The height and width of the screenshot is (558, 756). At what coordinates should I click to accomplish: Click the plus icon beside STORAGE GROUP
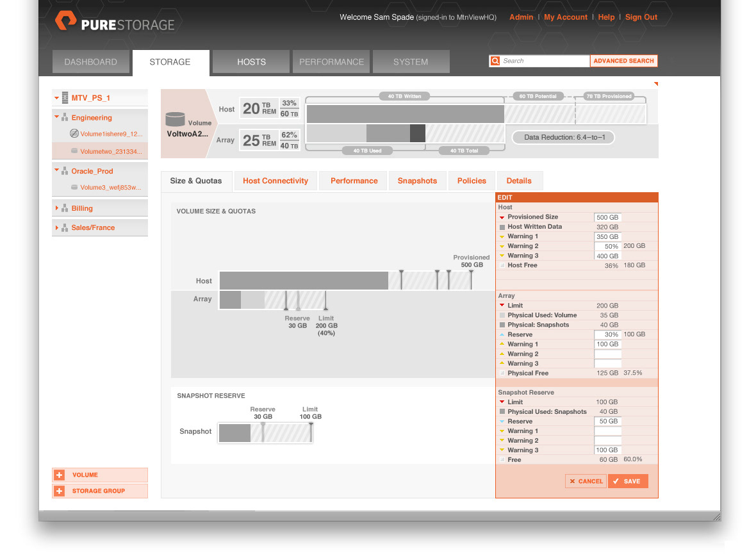[60, 491]
